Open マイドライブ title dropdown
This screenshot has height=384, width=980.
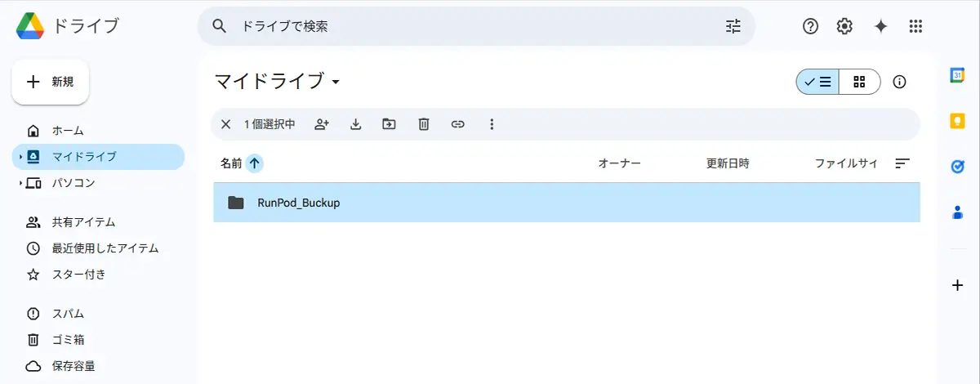(x=277, y=82)
